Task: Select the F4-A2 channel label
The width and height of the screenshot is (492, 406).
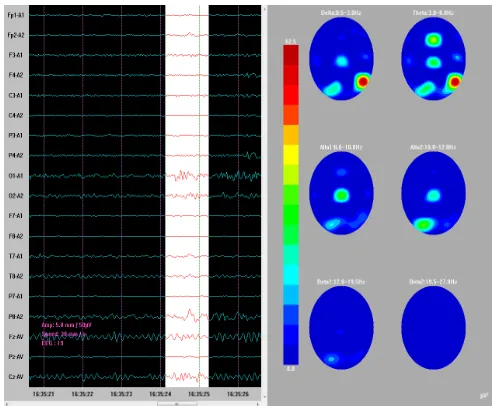Action: coord(16,75)
